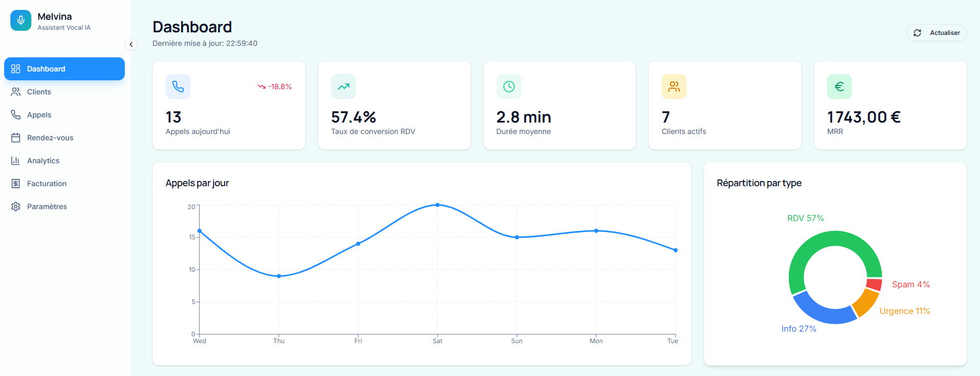Click the 57.4% conversion rate value
Image resolution: width=980 pixels, height=376 pixels.
tap(353, 117)
